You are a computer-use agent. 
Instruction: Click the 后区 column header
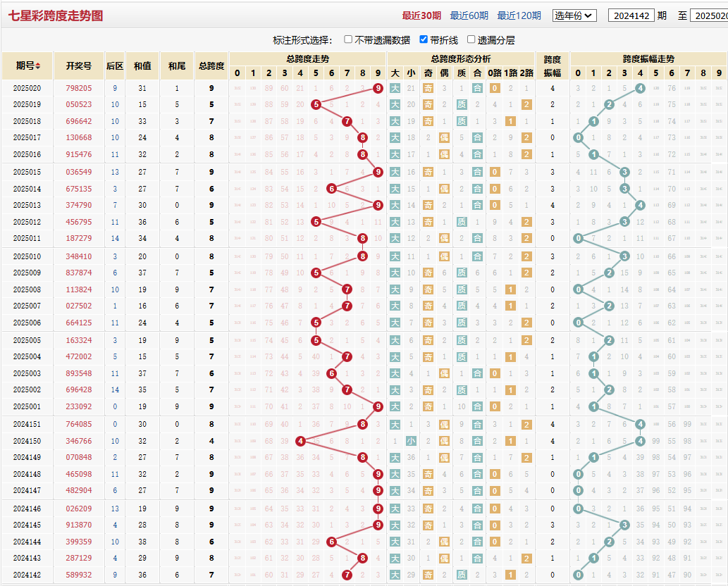(x=115, y=66)
